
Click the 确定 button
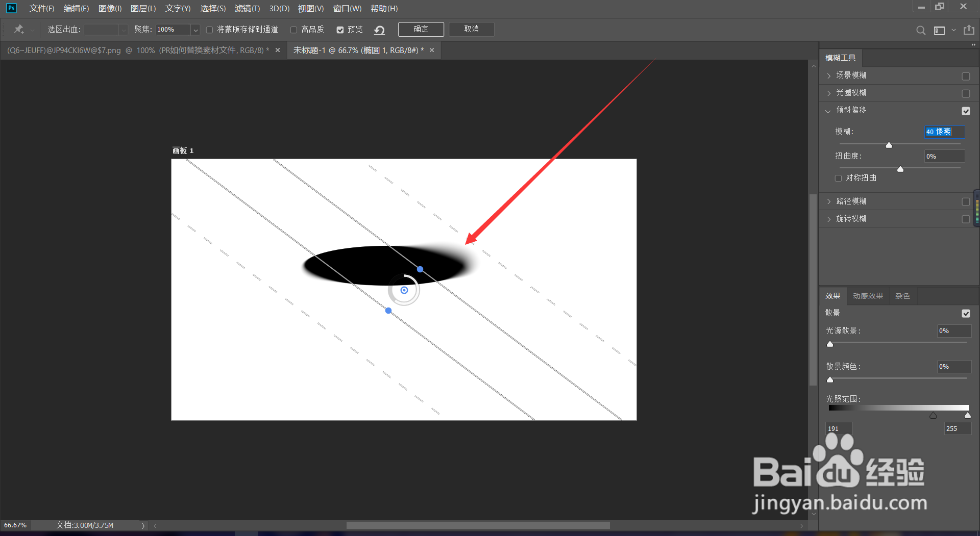coord(421,29)
